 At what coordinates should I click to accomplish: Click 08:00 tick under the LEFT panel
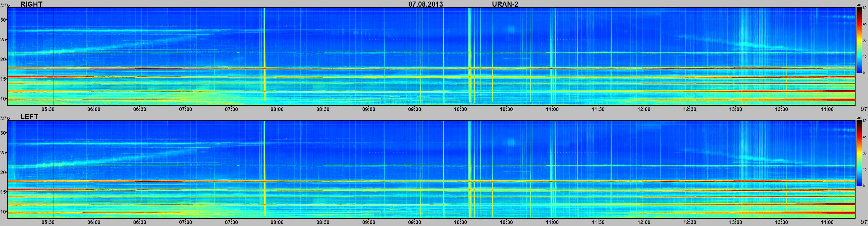(277, 222)
